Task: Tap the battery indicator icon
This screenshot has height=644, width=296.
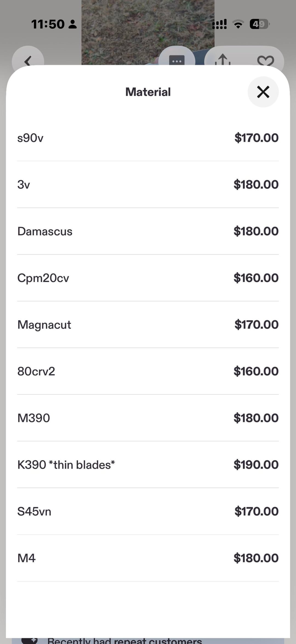Action: (x=260, y=24)
